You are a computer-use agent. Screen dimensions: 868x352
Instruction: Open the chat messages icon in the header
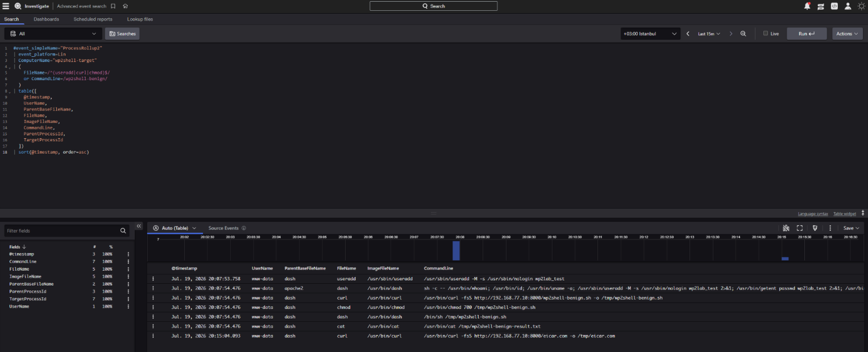pos(821,6)
